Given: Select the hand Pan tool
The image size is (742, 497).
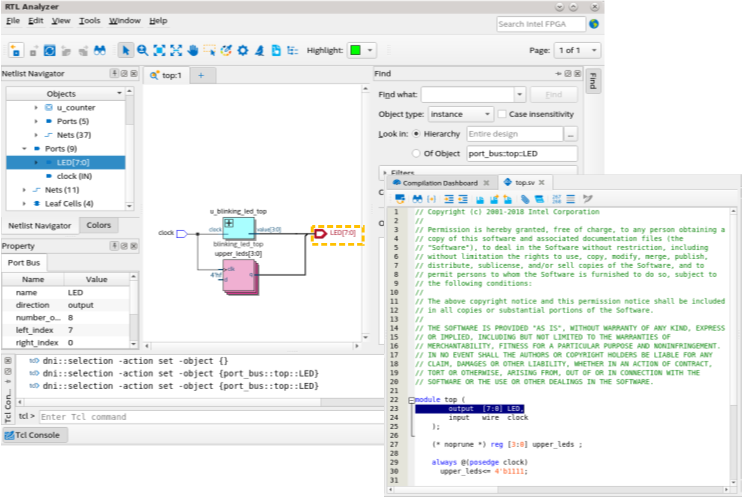Looking at the screenshot, I should pyautogui.click(x=193, y=50).
